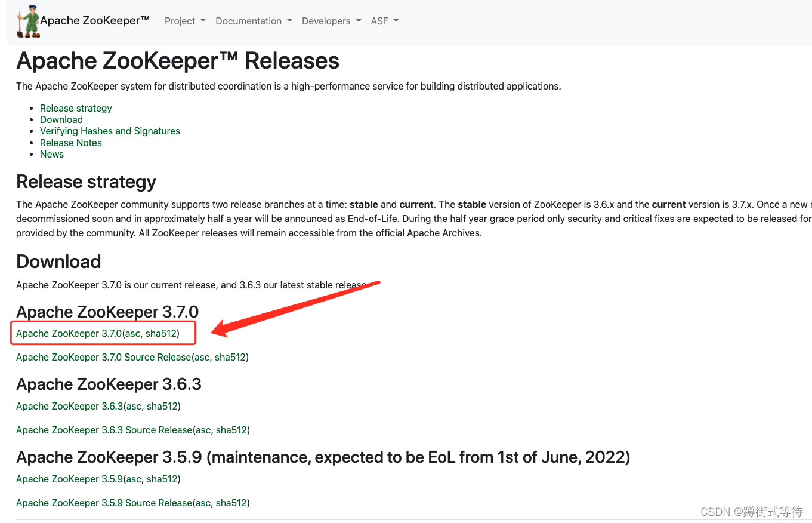
Task: Go to the Release Notes link
Action: [x=71, y=143]
